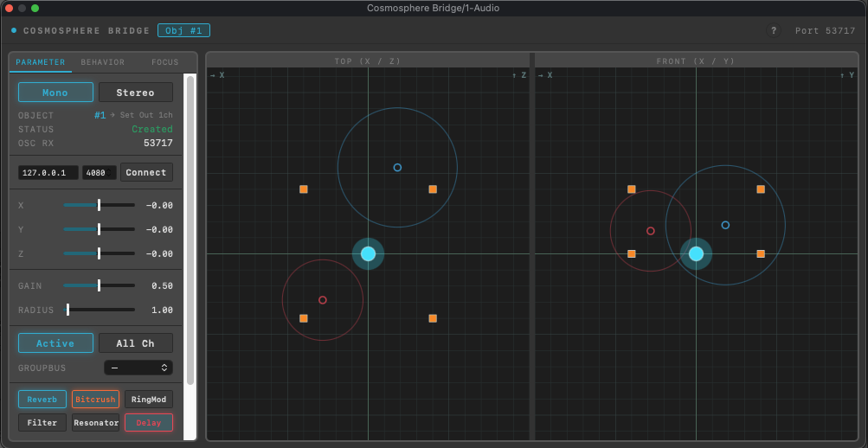The height and width of the screenshot is (448, 868).
Task: Open the GROUPBUS dropdown
Action: pyautogui.click(x=138, y=368)
